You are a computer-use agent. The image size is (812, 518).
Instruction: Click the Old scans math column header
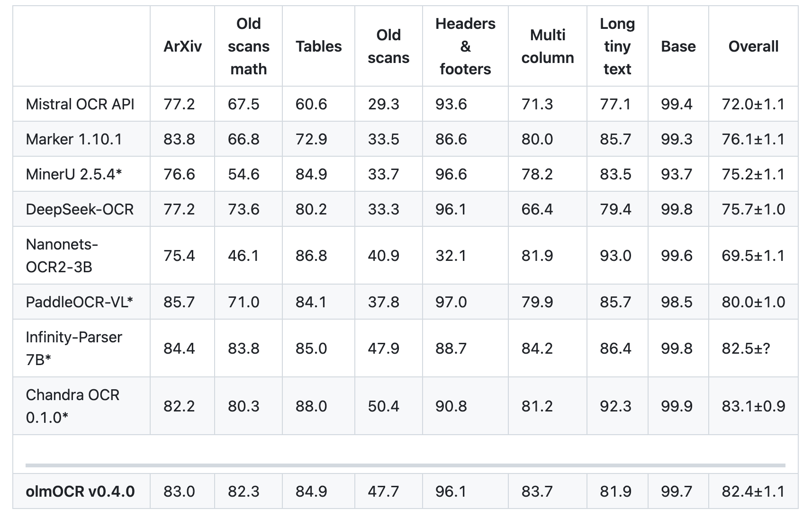click(248, 46)
